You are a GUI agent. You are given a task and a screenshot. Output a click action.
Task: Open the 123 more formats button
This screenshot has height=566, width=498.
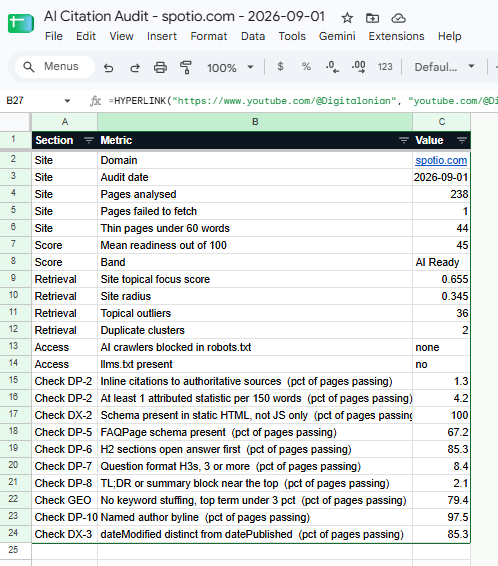[385, 67]
